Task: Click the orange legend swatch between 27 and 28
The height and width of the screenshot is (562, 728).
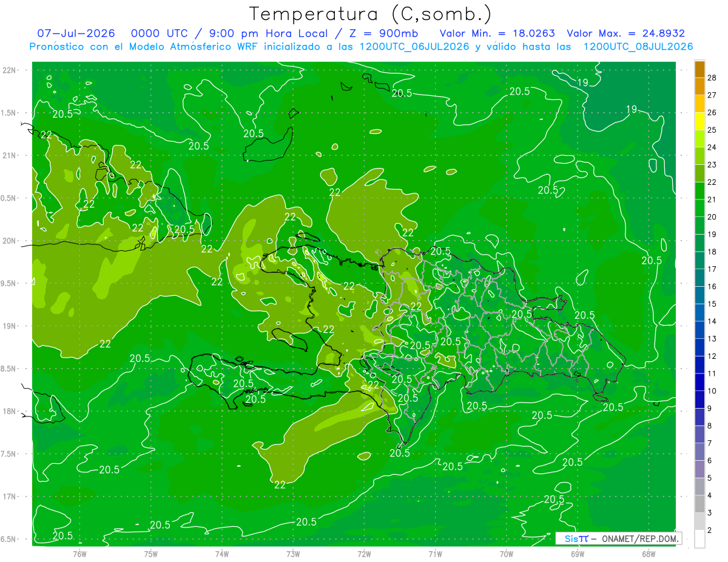Action: click(699, 87)
